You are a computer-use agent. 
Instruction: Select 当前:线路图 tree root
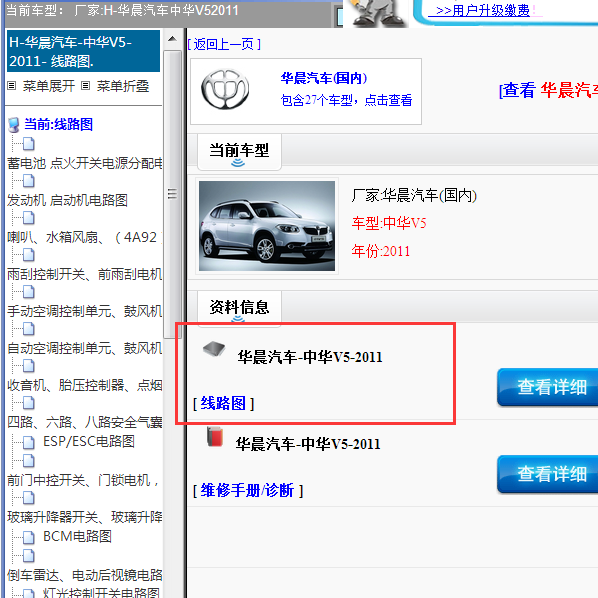click(x=58, y=124)
